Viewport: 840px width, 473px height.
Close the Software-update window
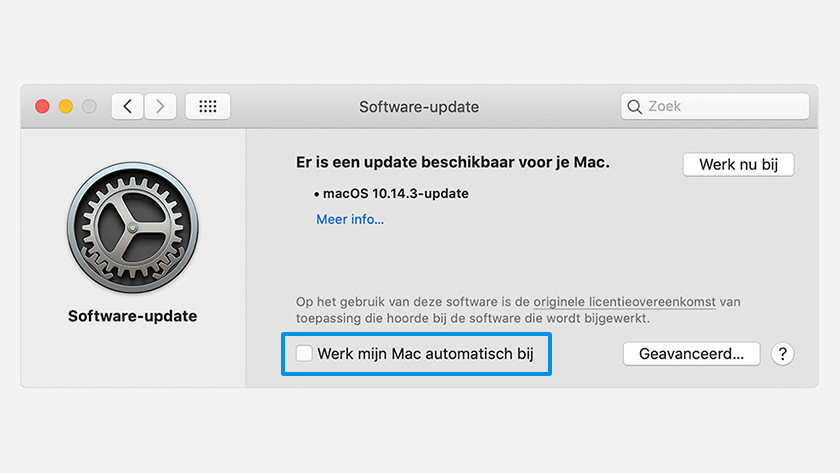pos(42,106)
